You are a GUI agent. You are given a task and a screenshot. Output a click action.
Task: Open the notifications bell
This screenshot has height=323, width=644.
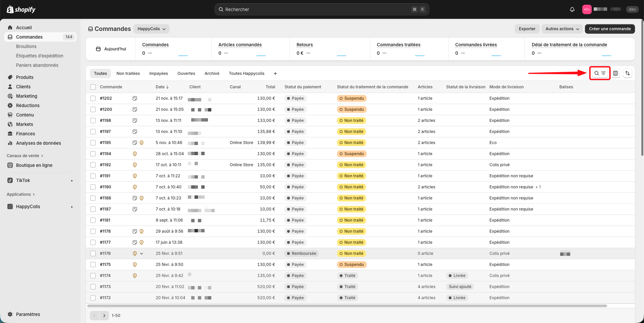(572, 9)
